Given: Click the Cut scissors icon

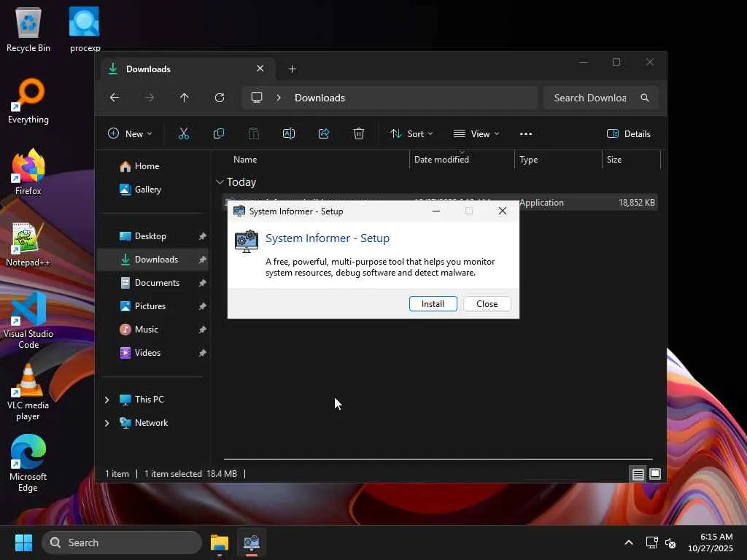Looking at the screenshot, I should tap(184, 133).
